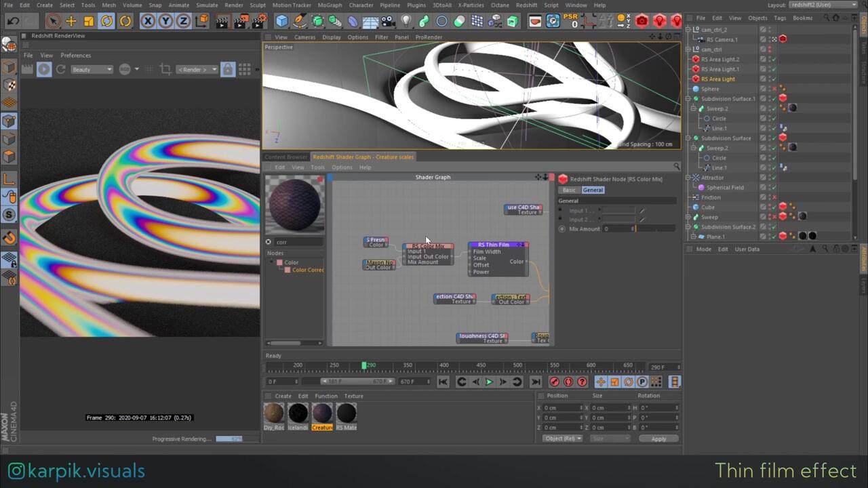Screen dimensions: 868x488
Task: Open the Object (Rel) coordinate dropdown
Action: (x=563, y=439)
